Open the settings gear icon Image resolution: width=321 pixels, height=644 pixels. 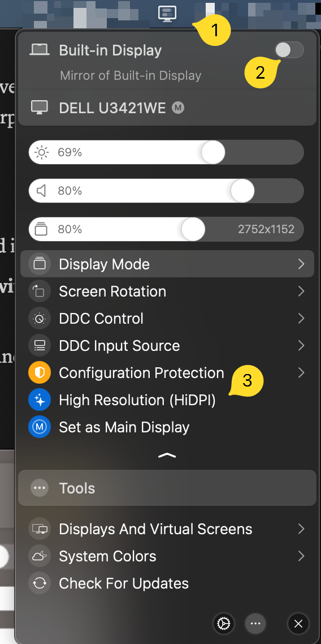224,624
